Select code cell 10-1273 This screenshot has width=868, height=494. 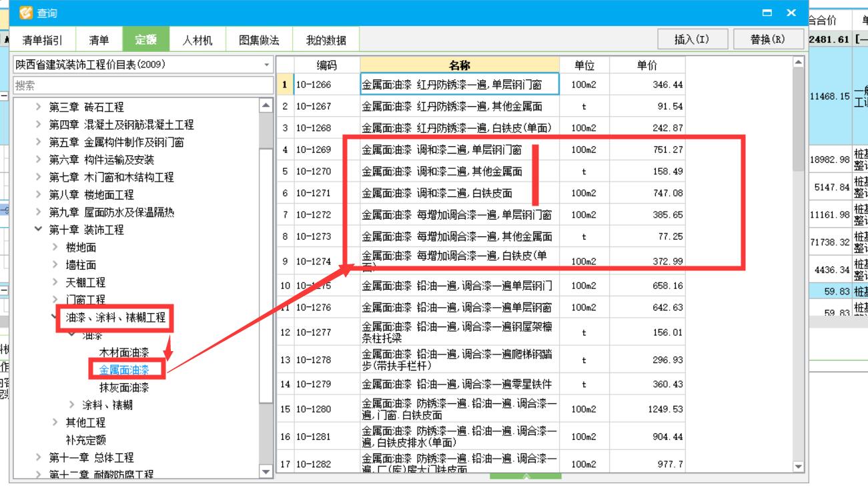tap(327, 236)
